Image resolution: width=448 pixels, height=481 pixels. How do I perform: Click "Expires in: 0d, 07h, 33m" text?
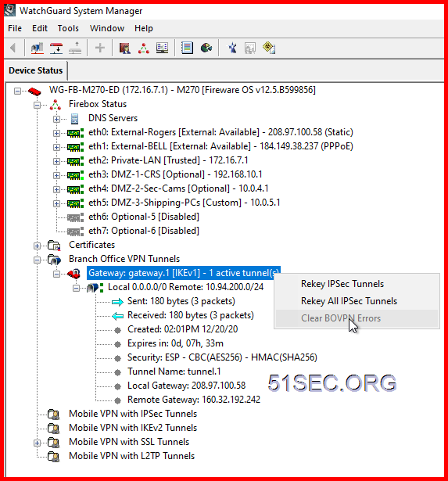coord(175,343)
